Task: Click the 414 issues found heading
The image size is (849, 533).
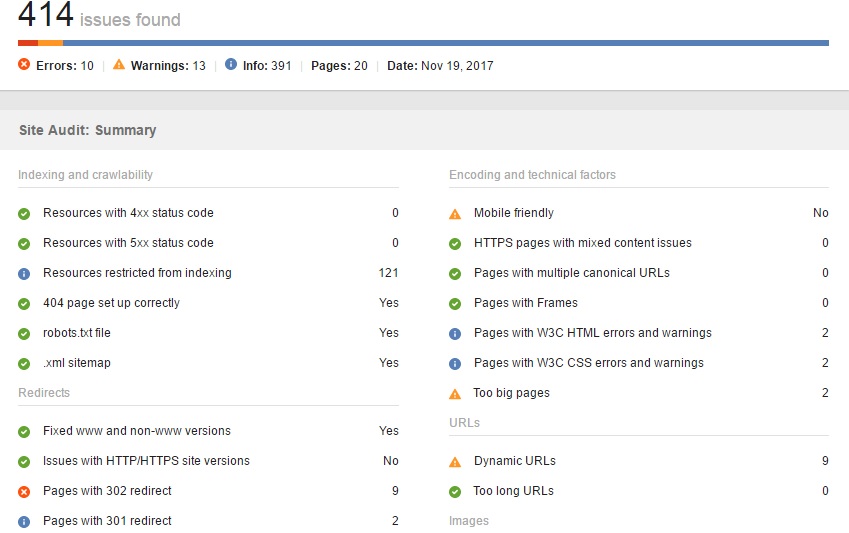Action: pos(99,15)
